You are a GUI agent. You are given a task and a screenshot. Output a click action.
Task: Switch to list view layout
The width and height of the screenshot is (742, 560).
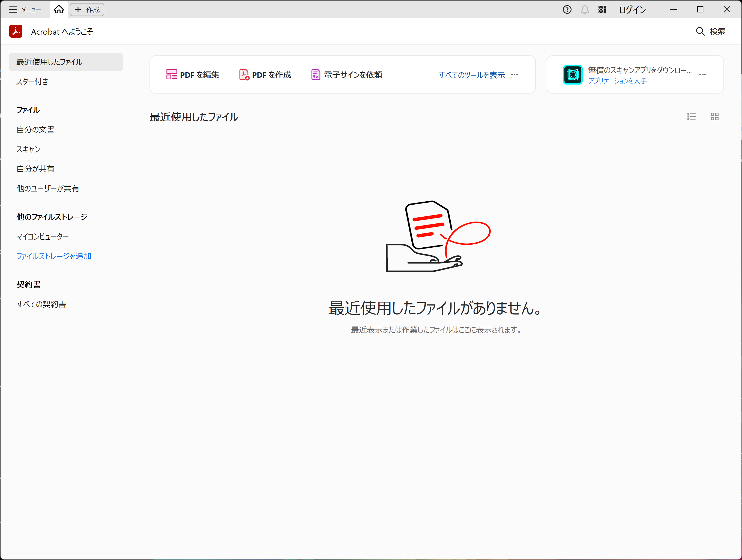click(x=691, y=116)
